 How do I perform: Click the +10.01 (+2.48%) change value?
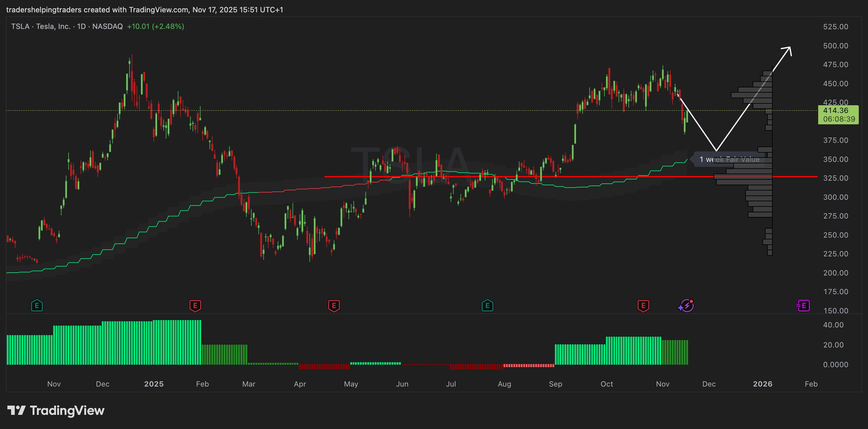pos(155,26)
